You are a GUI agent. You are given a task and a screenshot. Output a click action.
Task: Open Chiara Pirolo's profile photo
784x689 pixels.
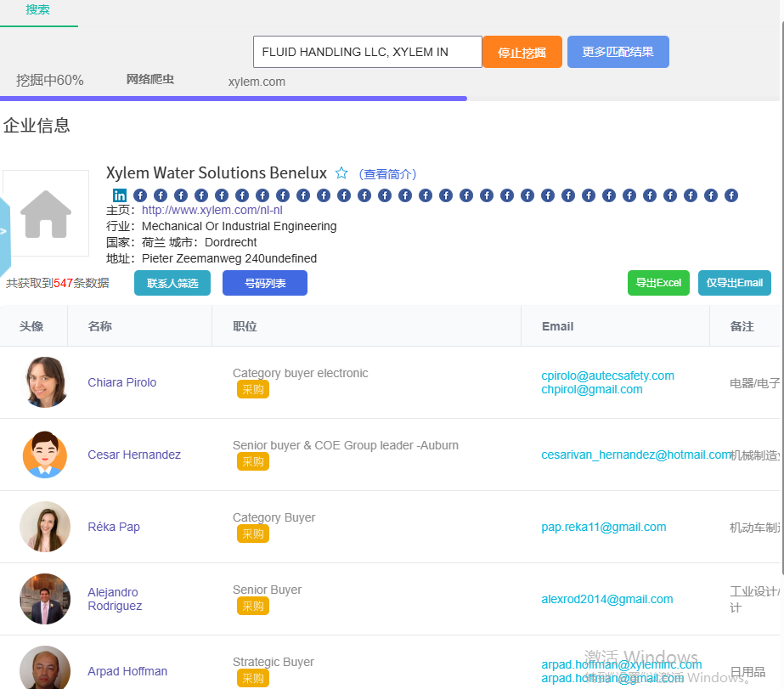[x=45, y=382]
